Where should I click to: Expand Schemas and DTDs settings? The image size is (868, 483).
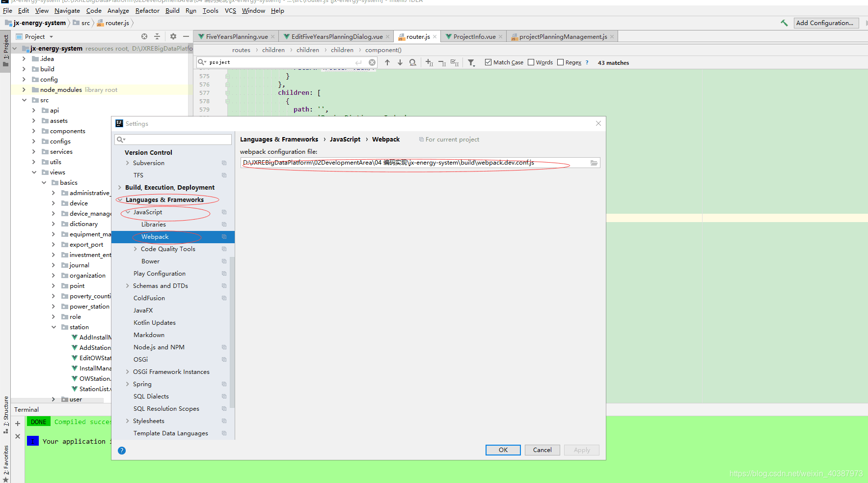coord(128,286)
